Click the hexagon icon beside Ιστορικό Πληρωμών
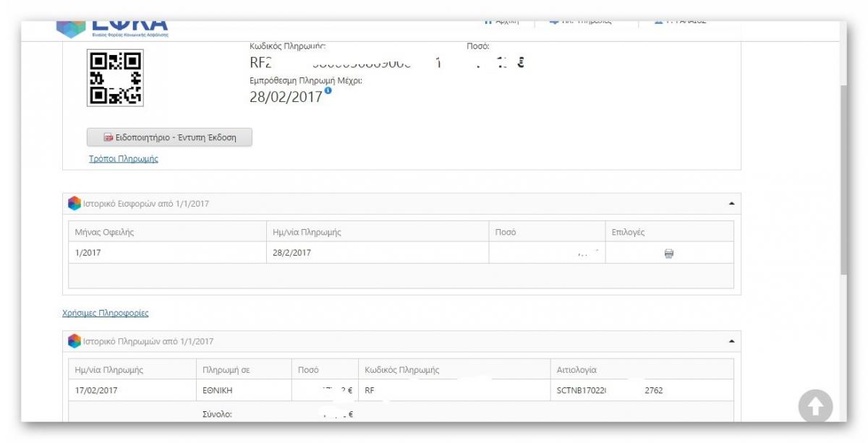 75,341
